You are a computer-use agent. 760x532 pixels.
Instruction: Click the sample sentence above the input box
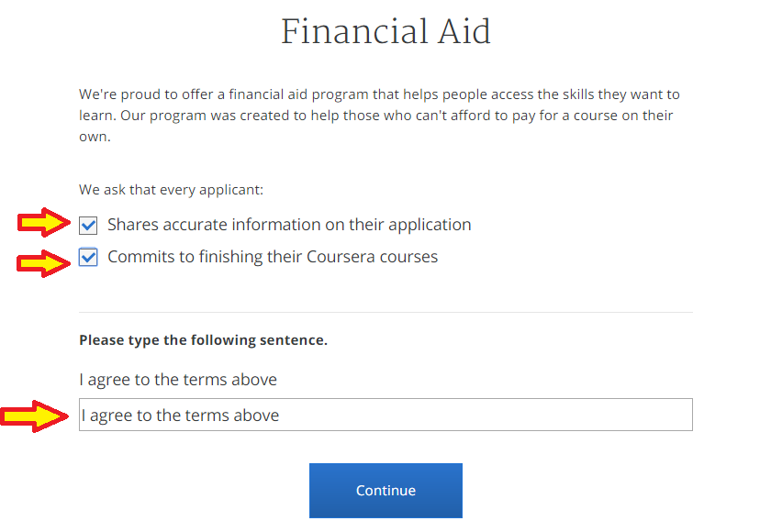tap(178, 380)
